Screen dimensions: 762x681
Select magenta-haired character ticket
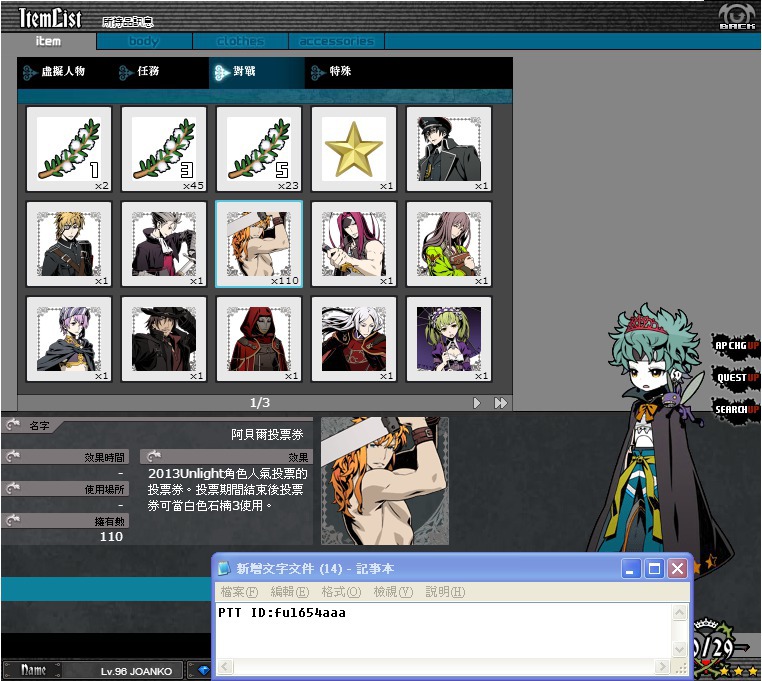pos(354,244)
